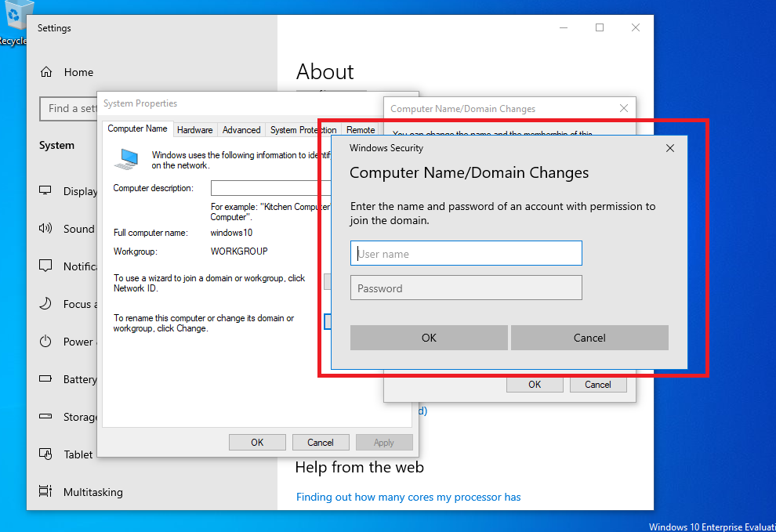Click the Home icon in Settings
This screenshot has height=532, width=776.
tap(45, 72)
